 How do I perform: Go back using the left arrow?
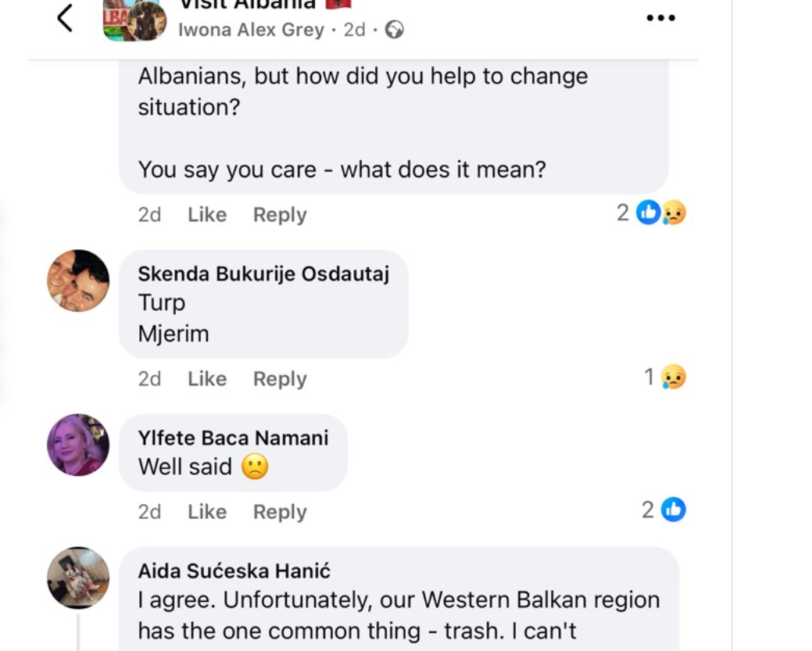tap(65, 18)
